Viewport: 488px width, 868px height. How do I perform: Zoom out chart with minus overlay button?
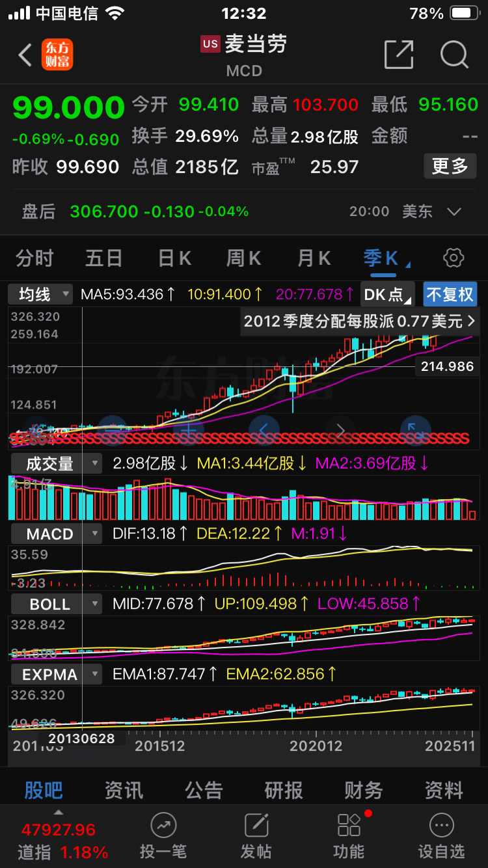(x=112, y=430)
